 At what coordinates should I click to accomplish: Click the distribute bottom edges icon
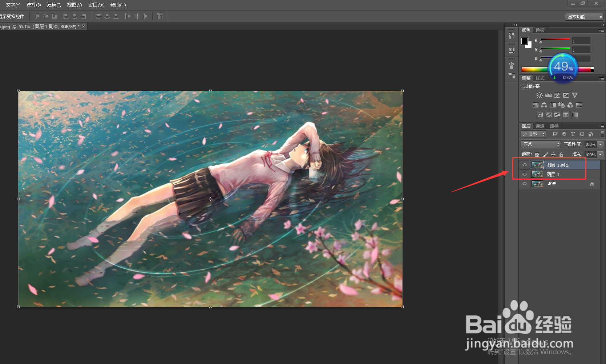(116, 16)
